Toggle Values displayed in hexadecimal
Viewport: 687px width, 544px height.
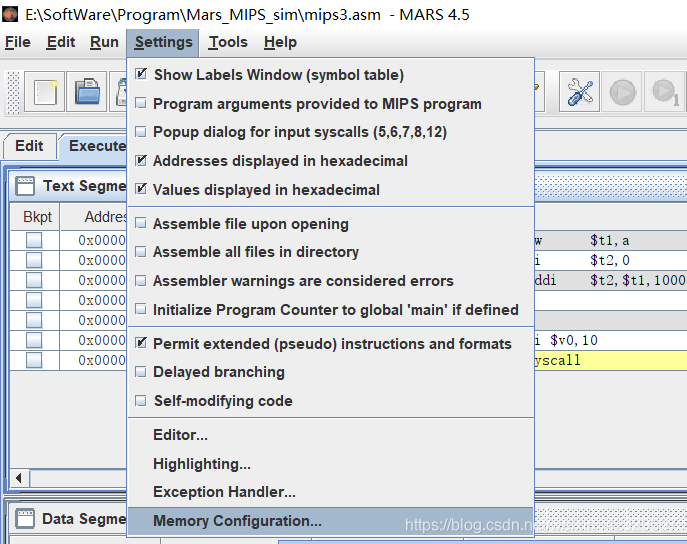point(330,190)
